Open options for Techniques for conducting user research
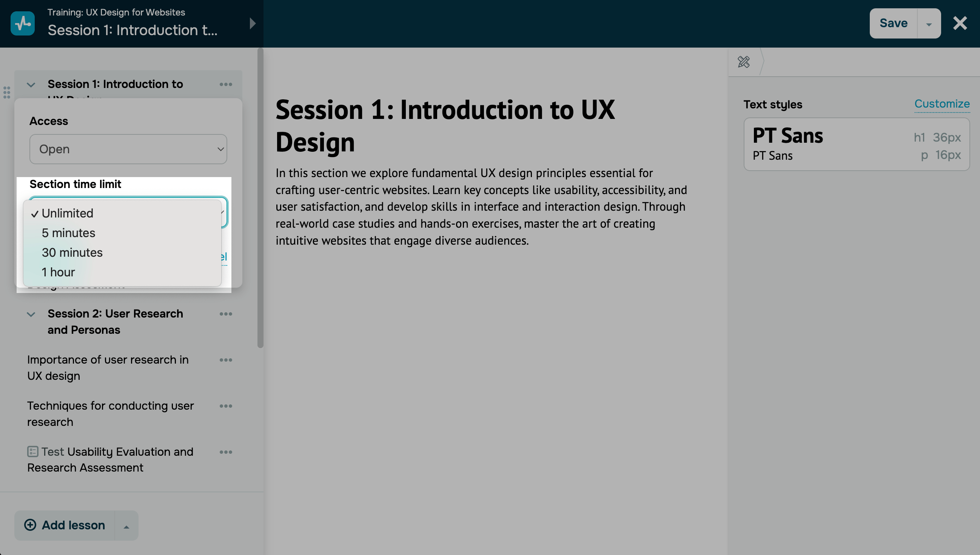Image resolution: width=980 pixels, height=555 pixels. pos(226,406)
